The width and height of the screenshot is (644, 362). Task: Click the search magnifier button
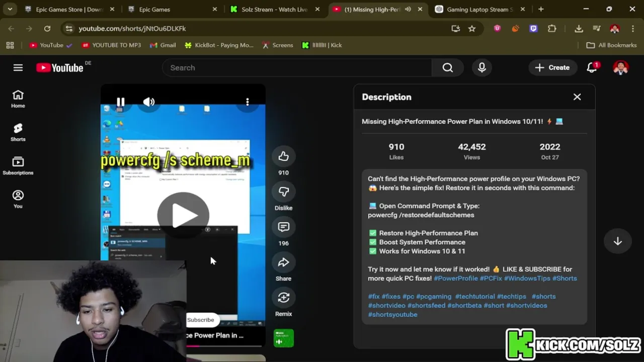(448, 68)
